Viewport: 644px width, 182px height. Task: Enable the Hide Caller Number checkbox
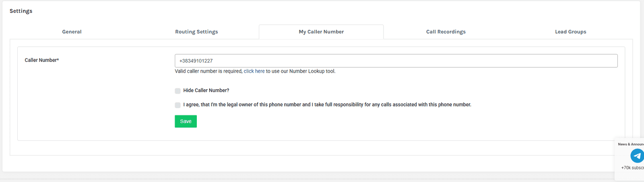pyautogui.click(x=178, y=91)
